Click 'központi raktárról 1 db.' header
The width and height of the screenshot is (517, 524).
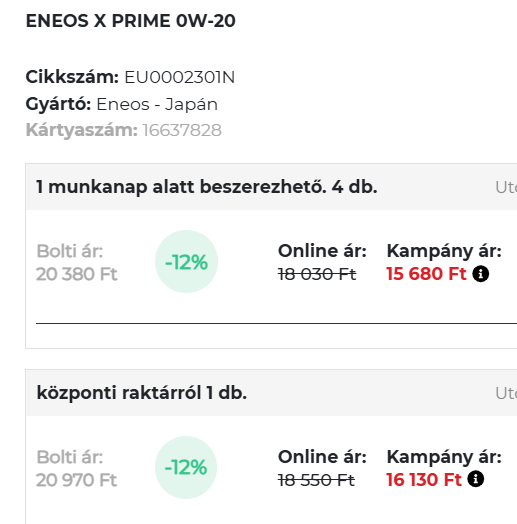(142, 393)
